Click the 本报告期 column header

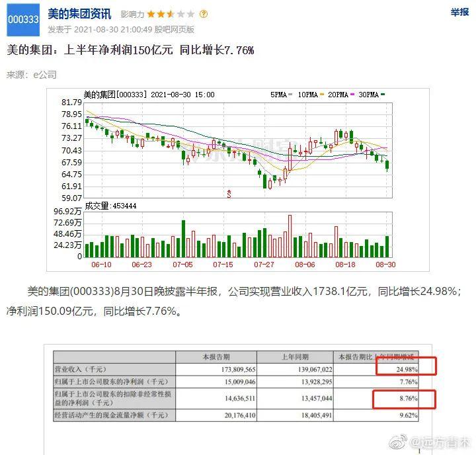pos(216,357)
